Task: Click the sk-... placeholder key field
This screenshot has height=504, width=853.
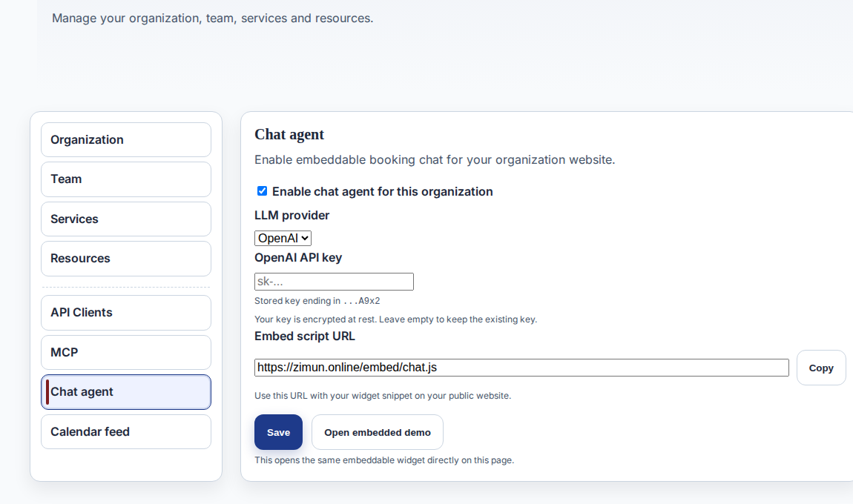Action: click(x=334, y=282)
